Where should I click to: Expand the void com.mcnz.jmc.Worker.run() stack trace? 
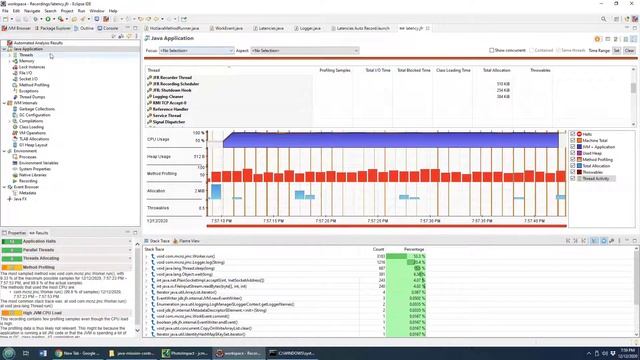[147, 256]
